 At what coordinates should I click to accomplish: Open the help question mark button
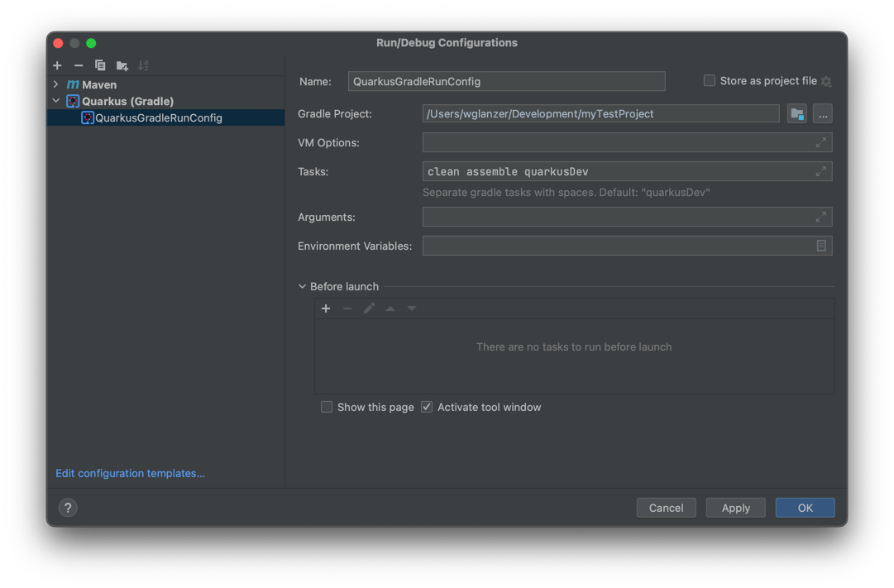(x=68, y=508)
